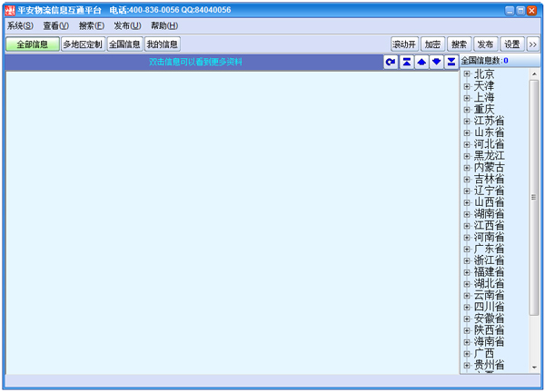This screenshot has height=392, width=545.
Task: Select 湖北省 in the region tree
Action: point(489,284)
